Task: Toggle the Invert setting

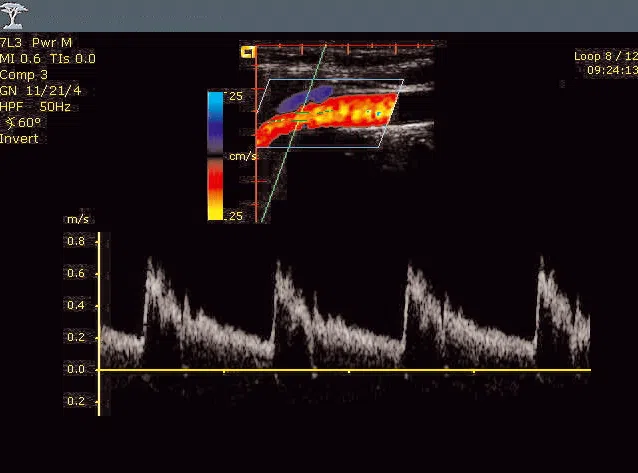Action: point(20,138)
